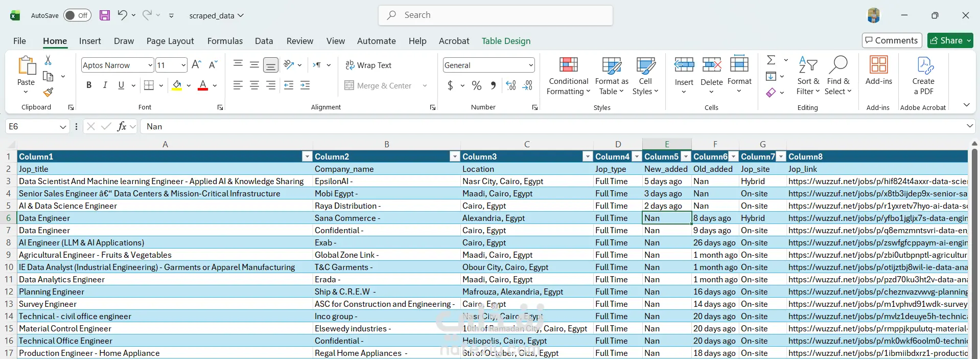Increase the indent

(305, 85)
